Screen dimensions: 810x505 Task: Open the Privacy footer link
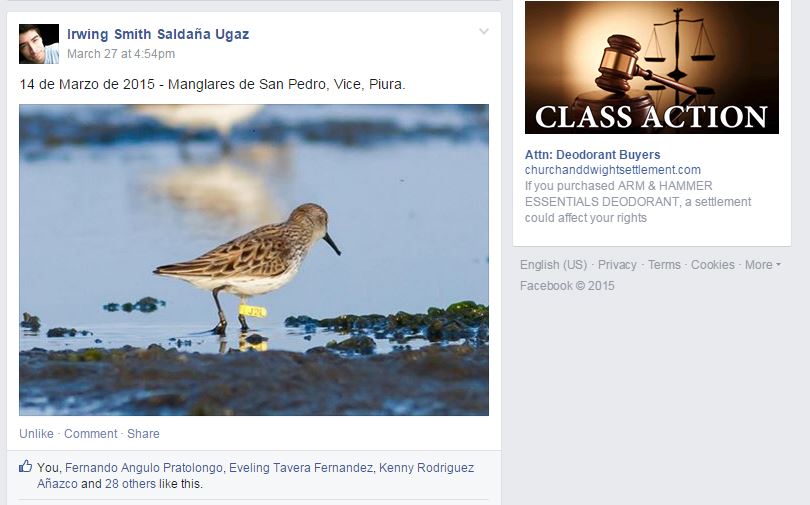point(617,264)
